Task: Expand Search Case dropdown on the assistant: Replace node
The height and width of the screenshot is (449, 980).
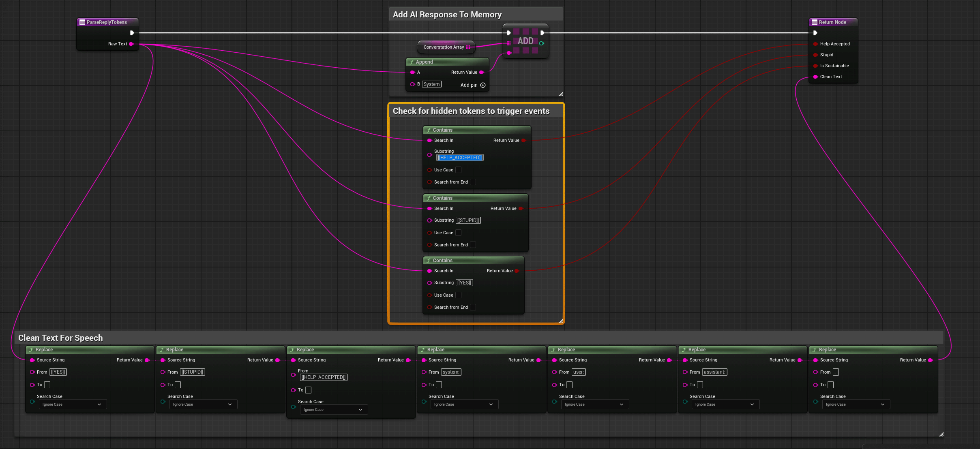Action: (725, 404)
